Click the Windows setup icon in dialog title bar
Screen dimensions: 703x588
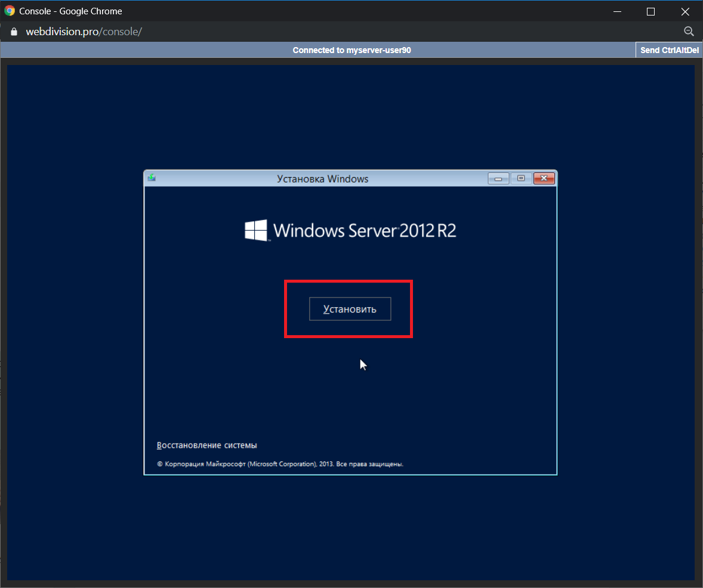152,178
